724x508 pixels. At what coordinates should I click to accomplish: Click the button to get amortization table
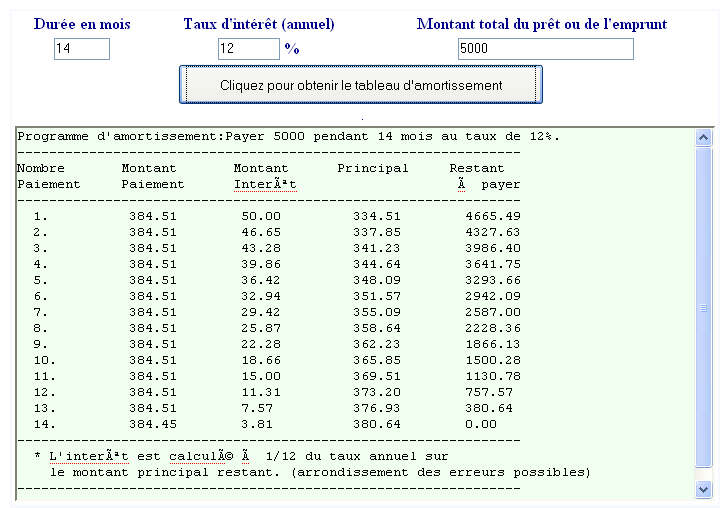click(x=361, y=85)
